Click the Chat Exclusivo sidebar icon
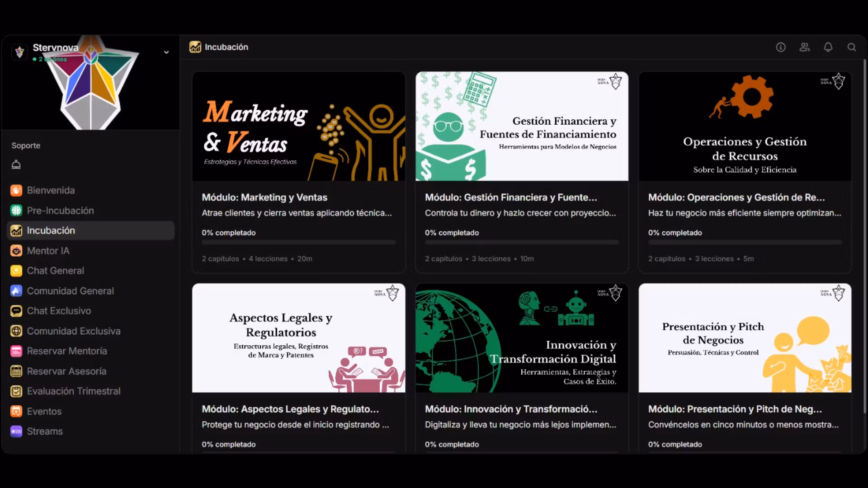868x488 pixels. (16, 311)
